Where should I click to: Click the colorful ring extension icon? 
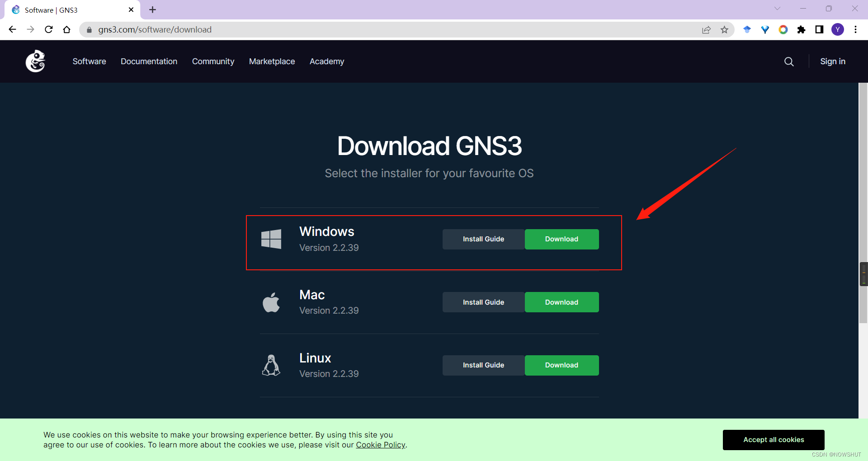point(783,29)
